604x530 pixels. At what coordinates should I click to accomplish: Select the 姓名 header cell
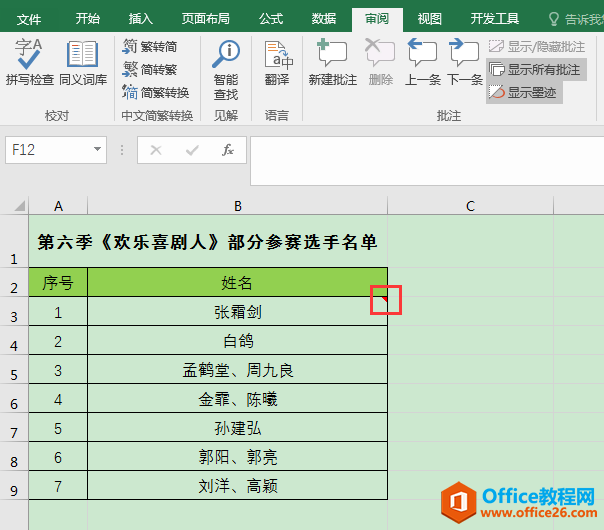237,282
